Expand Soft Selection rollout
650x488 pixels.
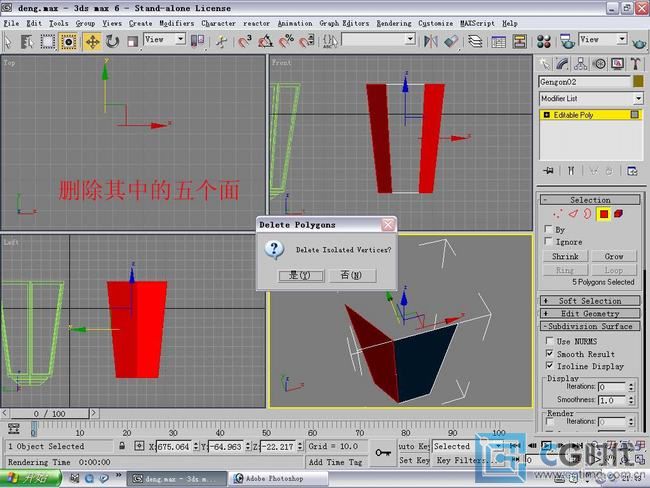(590, 301)
